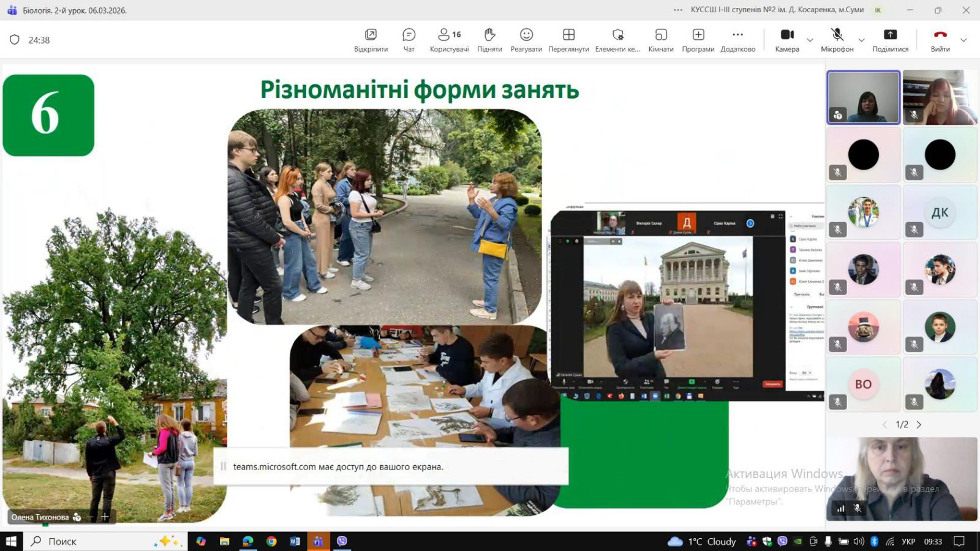Open Кімнати breakout rooms
This screenshot has width=980, height=551.
pos(661,40)
